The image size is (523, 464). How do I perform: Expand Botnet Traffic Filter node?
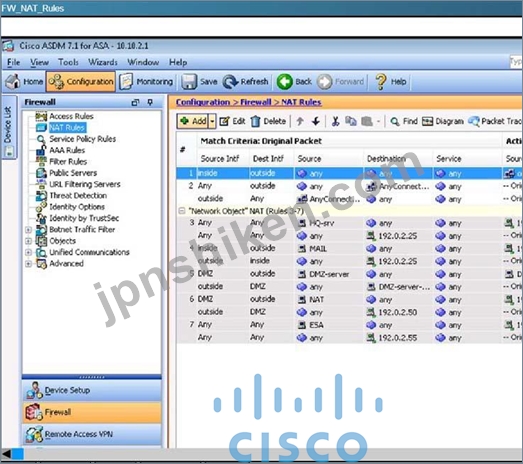[29, 230]
